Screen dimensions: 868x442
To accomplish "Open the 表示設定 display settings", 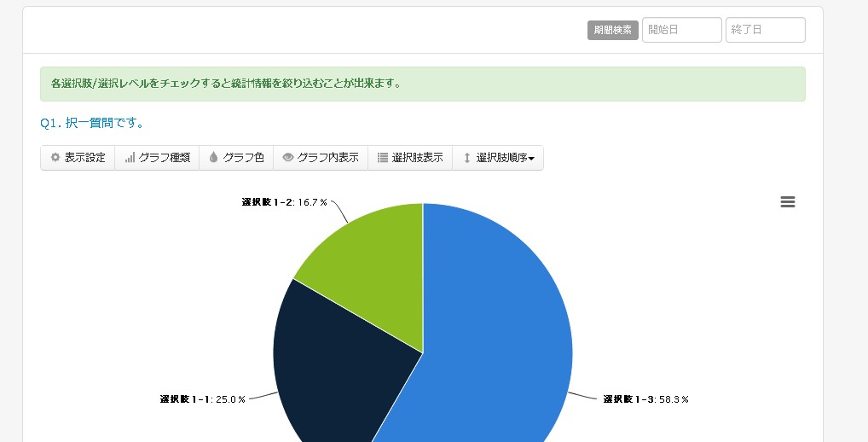I will click(78, 158).
